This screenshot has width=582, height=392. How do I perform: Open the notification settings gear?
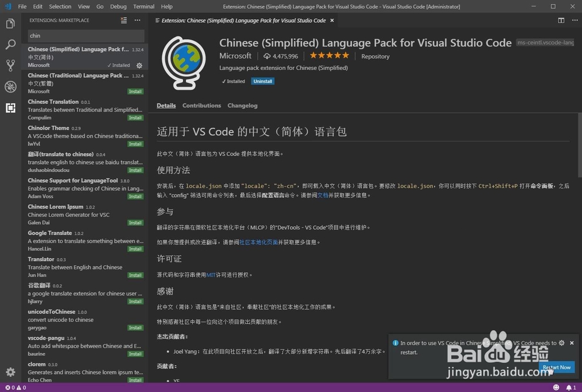coord(562,343)
